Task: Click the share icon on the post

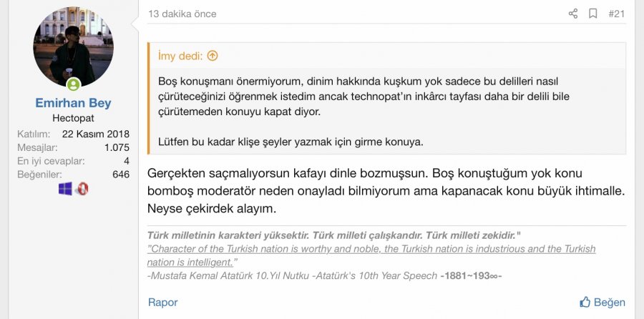Action: click(x=572, y=14)
